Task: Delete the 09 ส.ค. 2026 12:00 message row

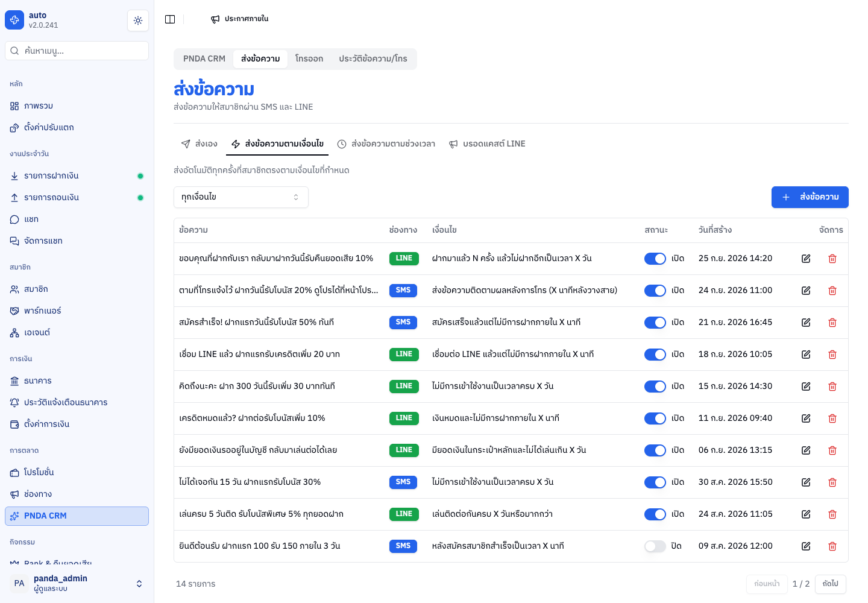Action: (832, 546)
